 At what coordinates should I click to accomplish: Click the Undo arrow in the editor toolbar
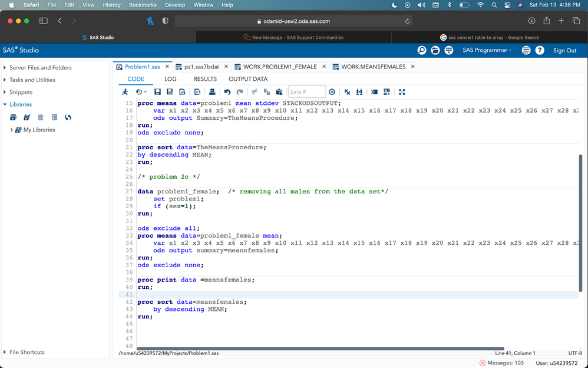click(227, 92)
